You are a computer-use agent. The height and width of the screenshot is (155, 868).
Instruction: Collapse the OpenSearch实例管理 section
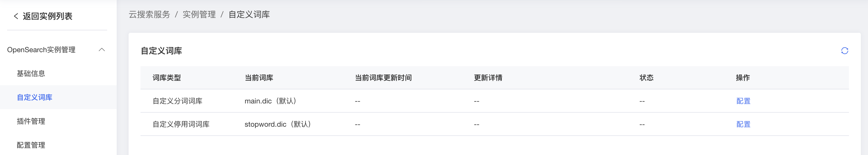tap(102, 50)
